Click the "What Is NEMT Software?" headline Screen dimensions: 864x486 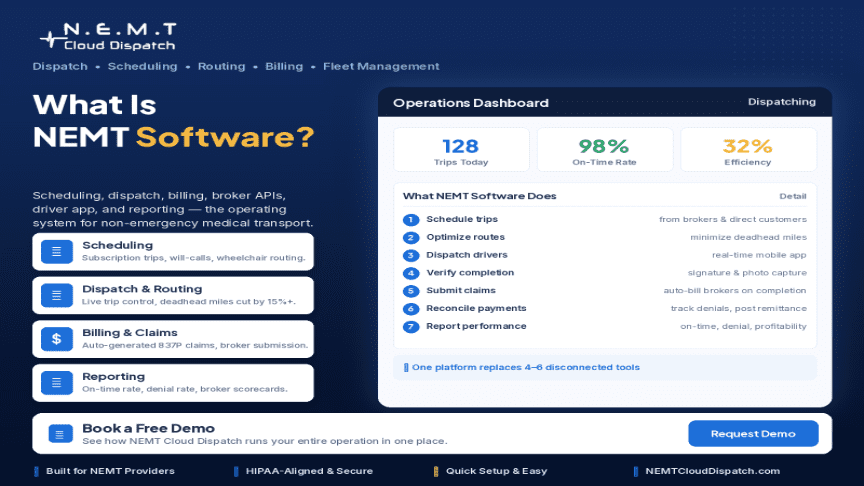point(173,121)
